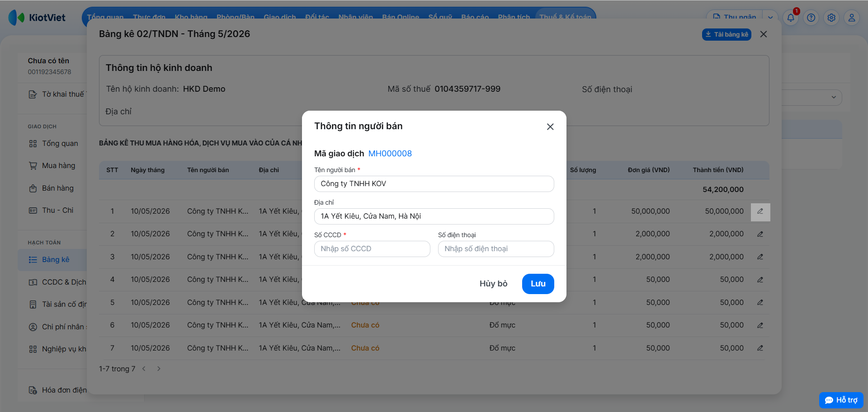Click the Số điện thoại input field
868x412 pixels.
click(x=496, y=249)
